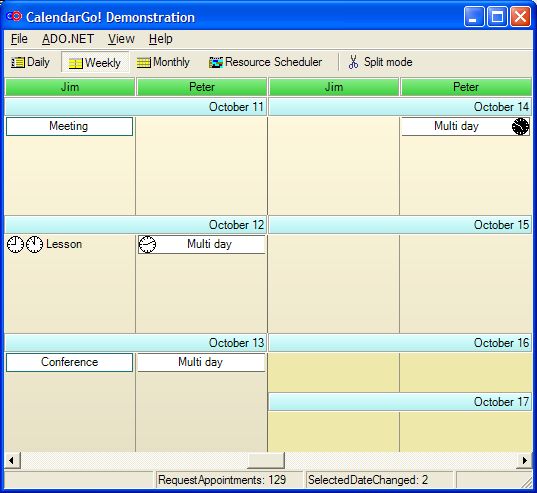Select the Meeting appointment on October 11
The image size is (537, 493).
point(70,126)
